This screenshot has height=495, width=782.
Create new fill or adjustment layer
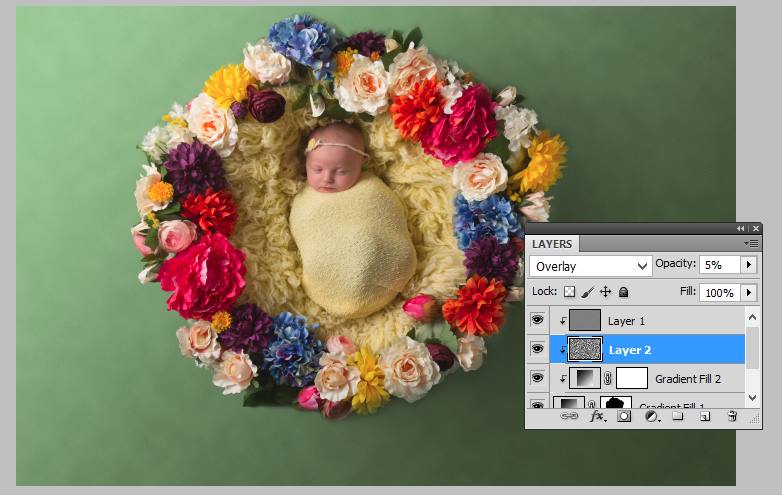click(651, 416)
